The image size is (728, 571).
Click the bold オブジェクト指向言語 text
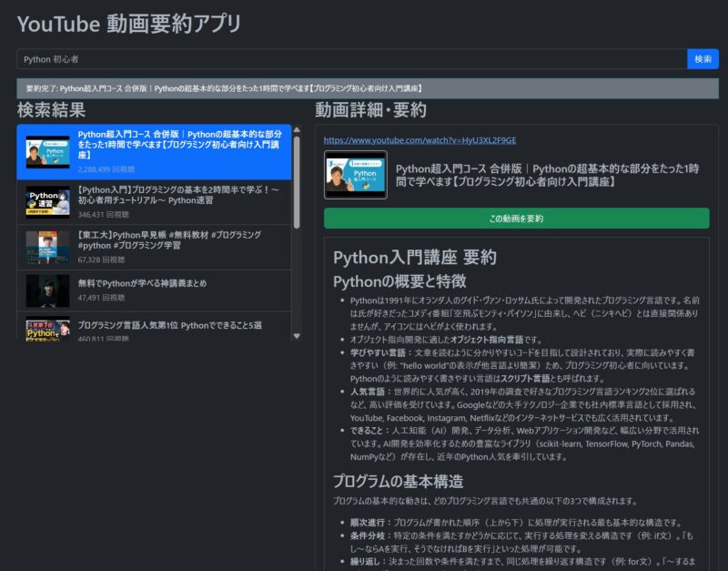pyautogui.click(x=487, y=340)
